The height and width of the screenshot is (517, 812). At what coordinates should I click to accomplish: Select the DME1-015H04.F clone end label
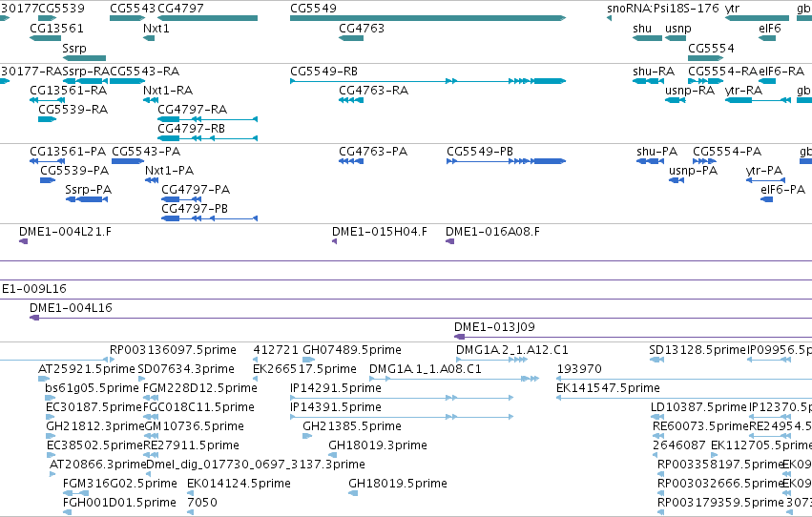(380, 232)
